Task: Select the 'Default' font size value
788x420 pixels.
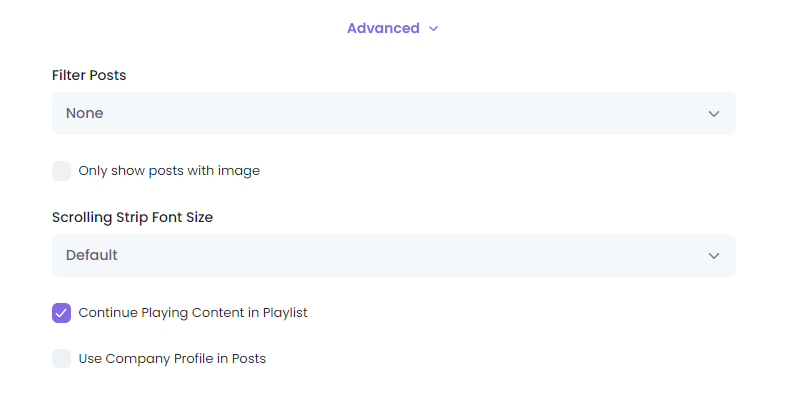Action: coord(91,255)
